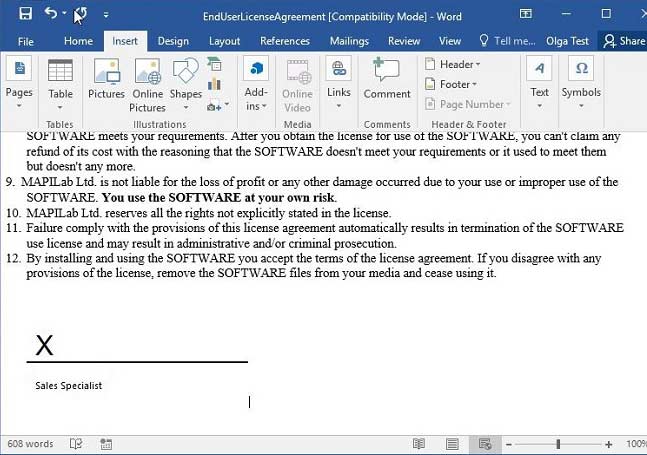Open the Shapes gallery
Screen dimensions: 647x455
[x=186, y=85]
